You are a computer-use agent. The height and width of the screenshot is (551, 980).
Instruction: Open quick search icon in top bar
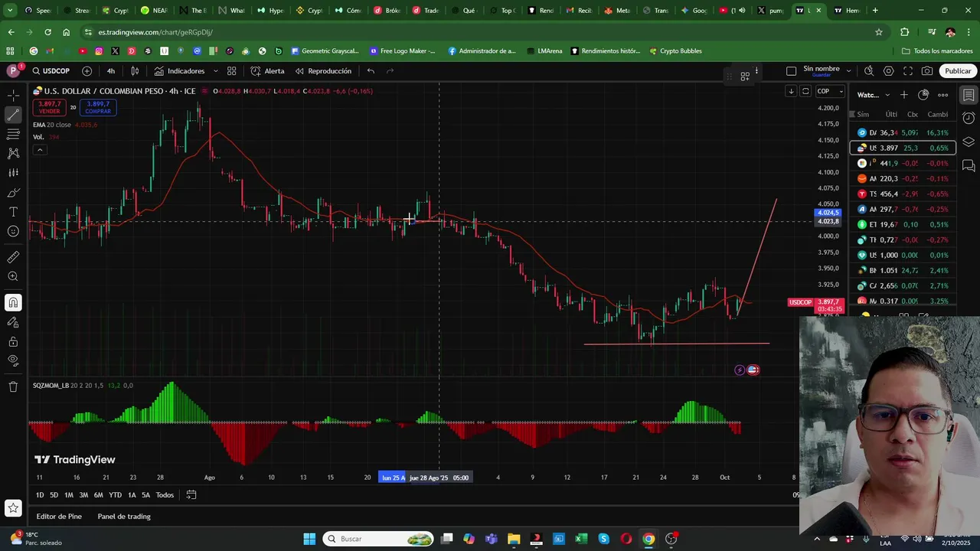869,71
